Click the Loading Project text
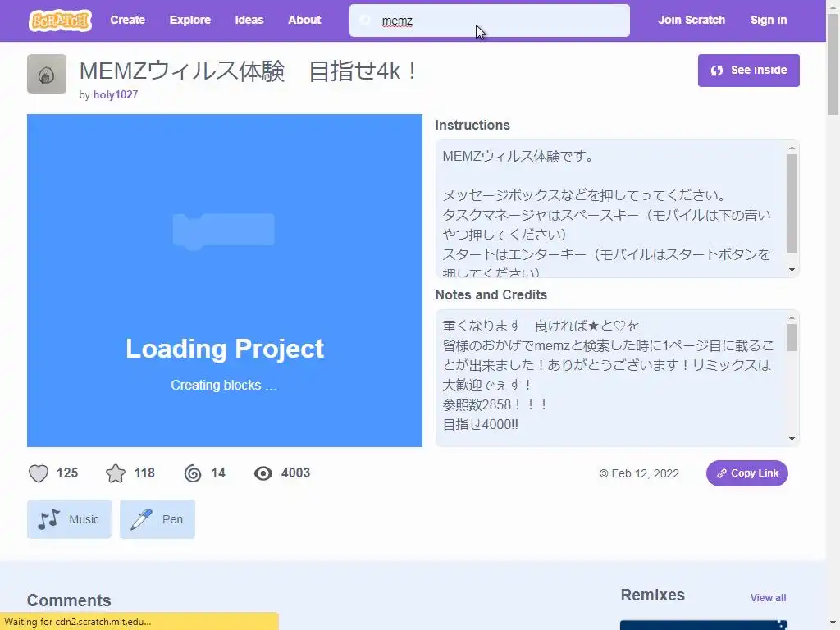The width and height of the screenshot is (840, 630). coord(225,349)
